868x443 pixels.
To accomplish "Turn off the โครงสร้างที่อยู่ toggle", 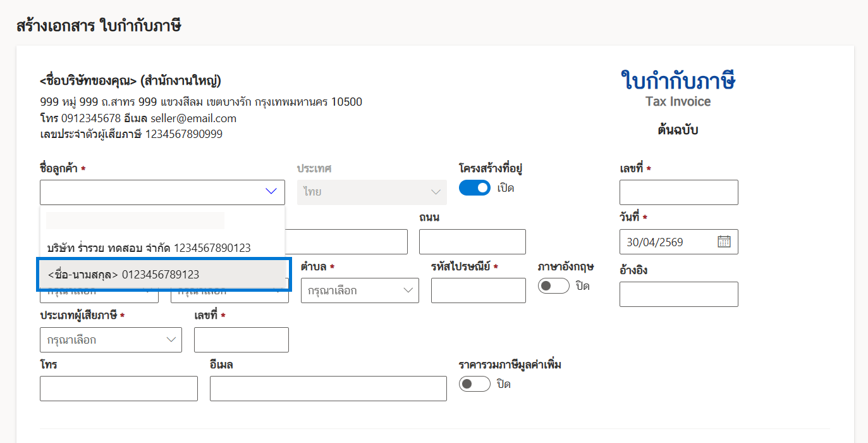I will 475,188.
